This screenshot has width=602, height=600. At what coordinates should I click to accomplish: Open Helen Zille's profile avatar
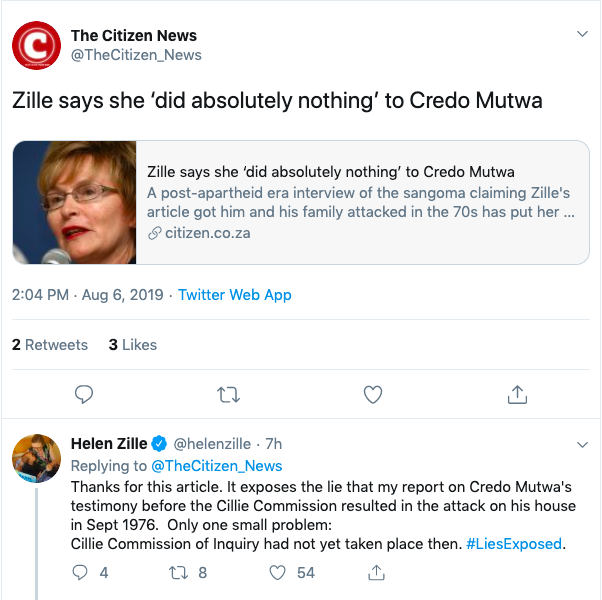click(x=35, y=459)
